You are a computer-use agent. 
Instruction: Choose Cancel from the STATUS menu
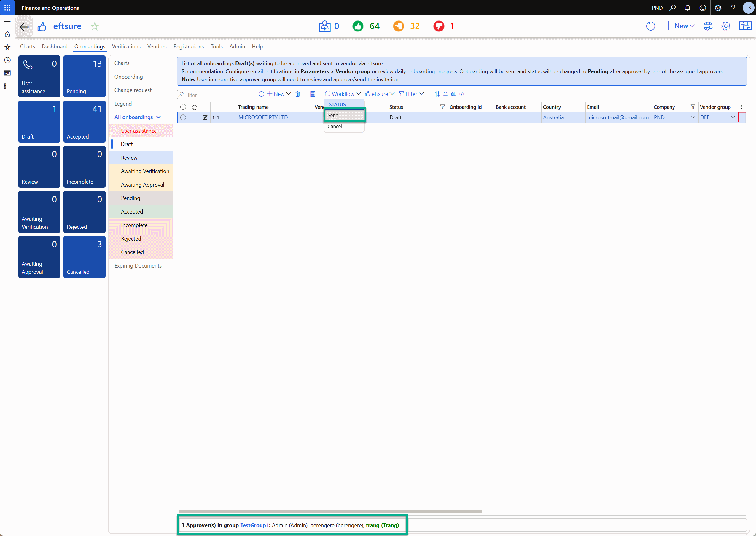tap(344, 126)
